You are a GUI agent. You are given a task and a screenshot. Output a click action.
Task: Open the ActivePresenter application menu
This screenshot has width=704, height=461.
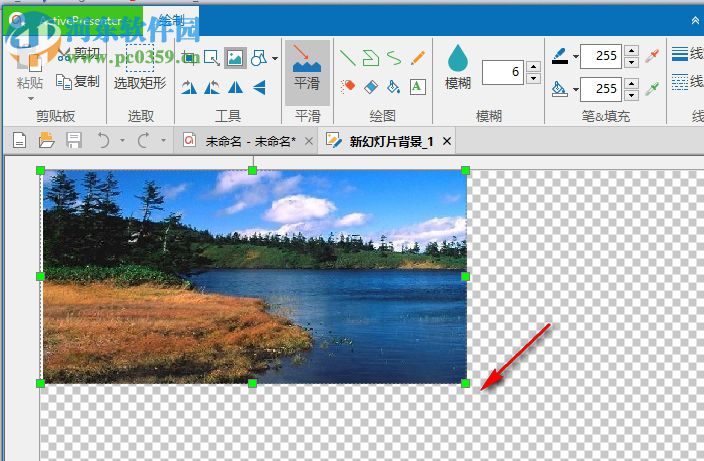coord(73,21)
